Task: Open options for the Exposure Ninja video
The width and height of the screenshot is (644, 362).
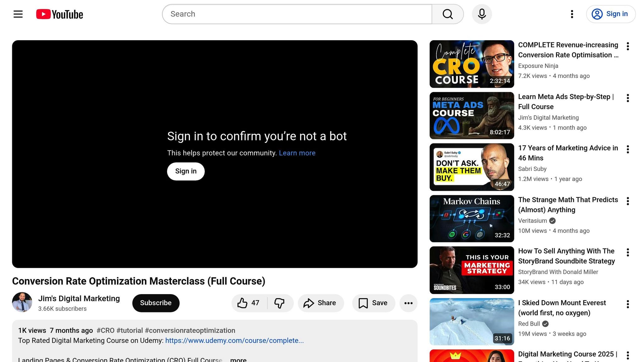Action: (x=628, y=46)
